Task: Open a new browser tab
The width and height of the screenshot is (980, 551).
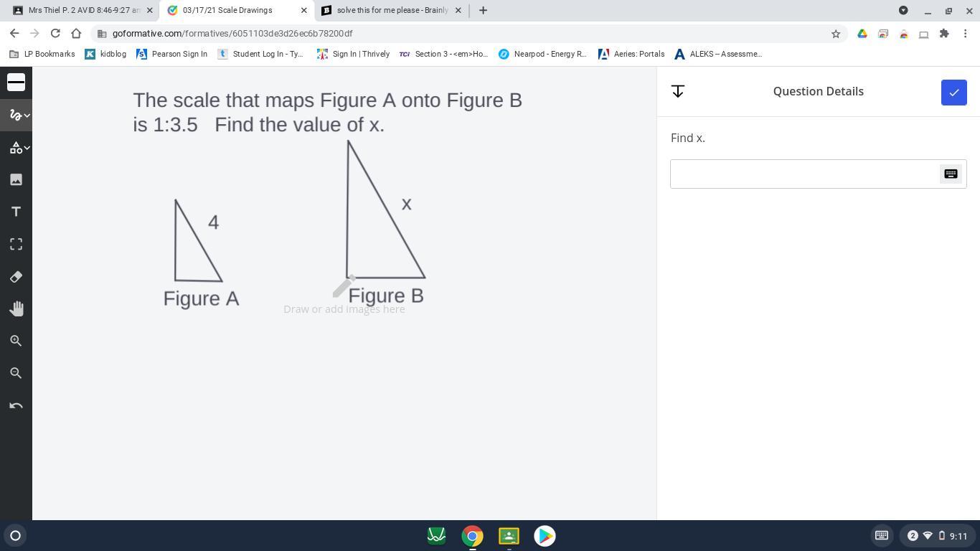Action: tap(483, 11)
